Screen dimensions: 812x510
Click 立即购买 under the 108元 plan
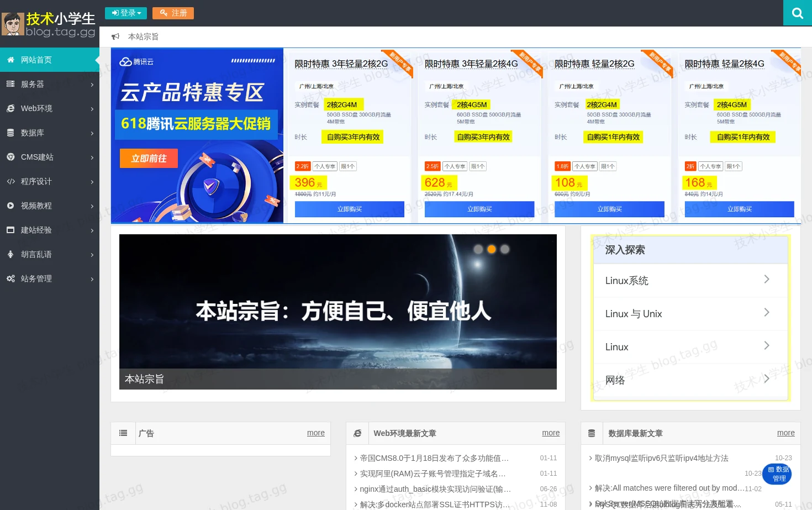tap(609, 209)
